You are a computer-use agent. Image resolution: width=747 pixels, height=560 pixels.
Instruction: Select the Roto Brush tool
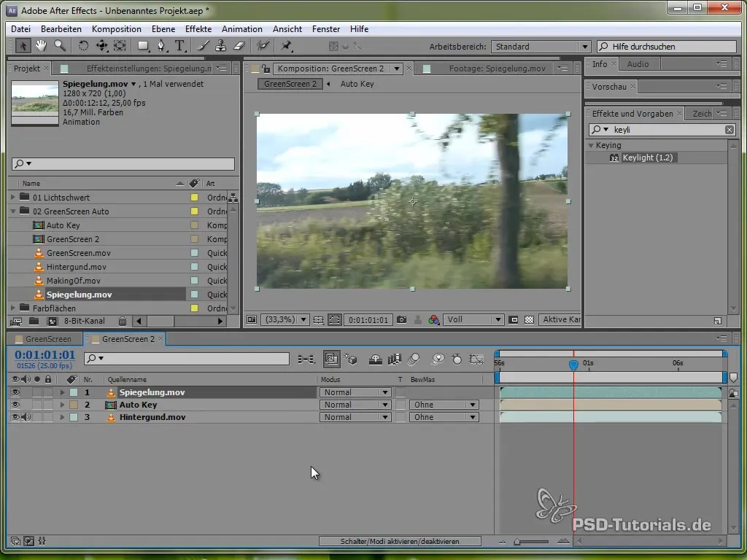(x=263, y=46)
